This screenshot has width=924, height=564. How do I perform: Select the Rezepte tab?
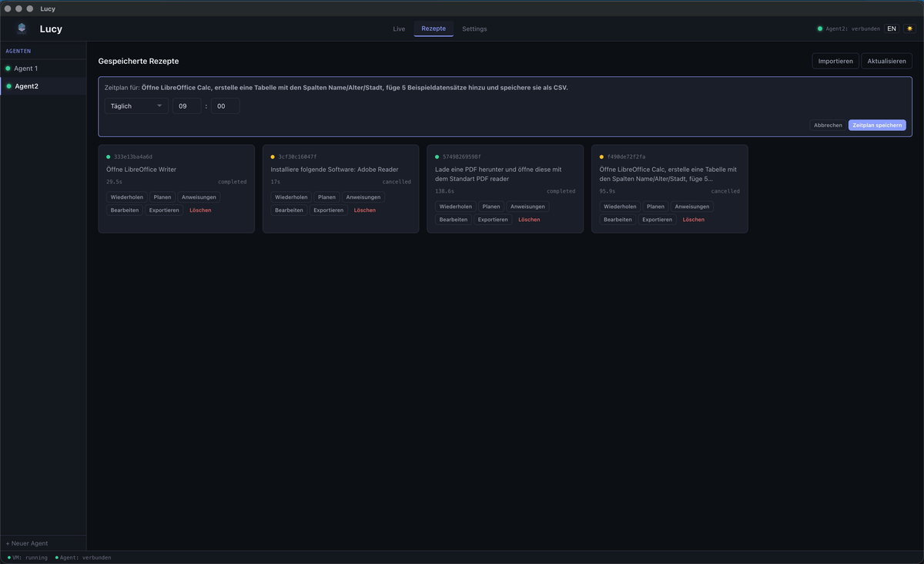434,29
